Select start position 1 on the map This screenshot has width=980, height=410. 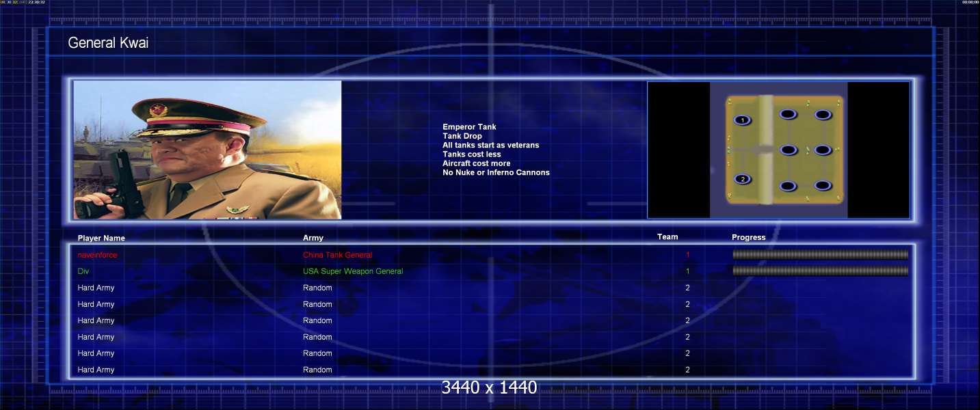coord(742,120)
